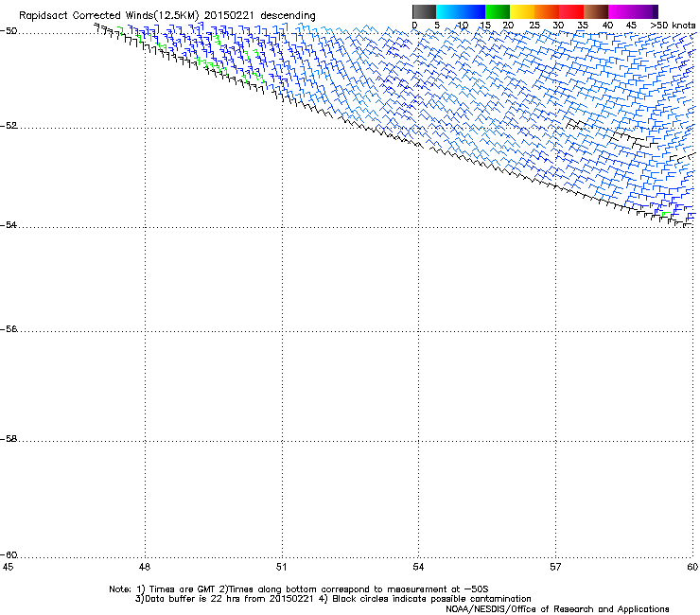
Task: Click the note 'Black circles indicate possible contamination'
Action: coord(431,599)
